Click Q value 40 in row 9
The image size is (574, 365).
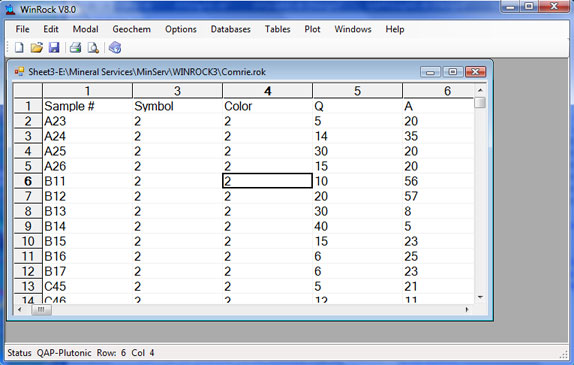tap(358, 226)
